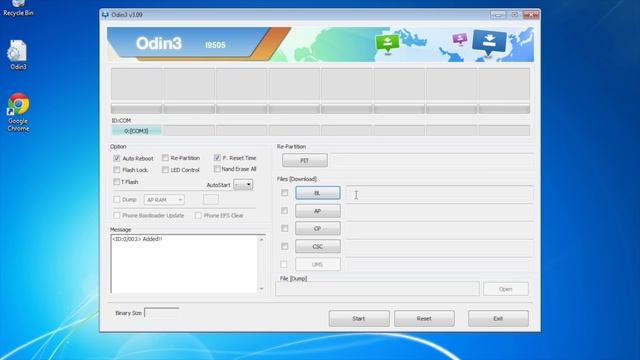Click the I9505 model label in banner
This screenshot has width=640, height=360.
215,45
